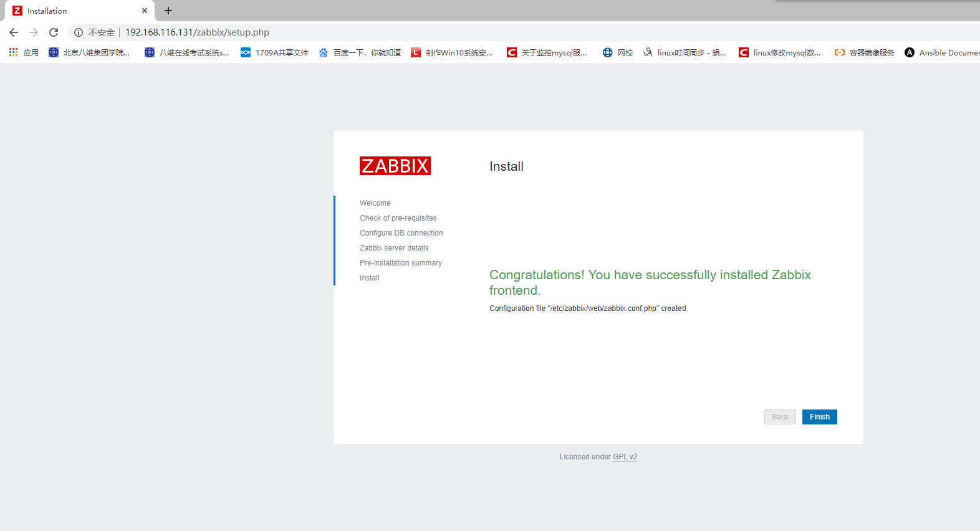
Task: Open the 容器镜像服务 bookmark
Action: [865, 52]
